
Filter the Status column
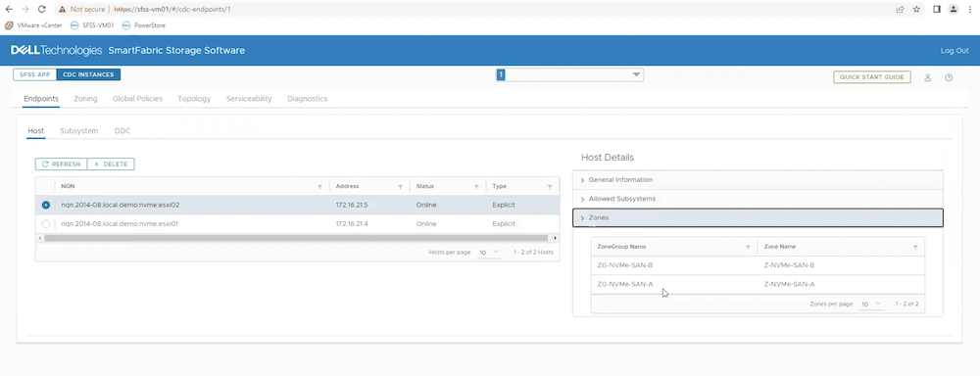click(476, 187)
